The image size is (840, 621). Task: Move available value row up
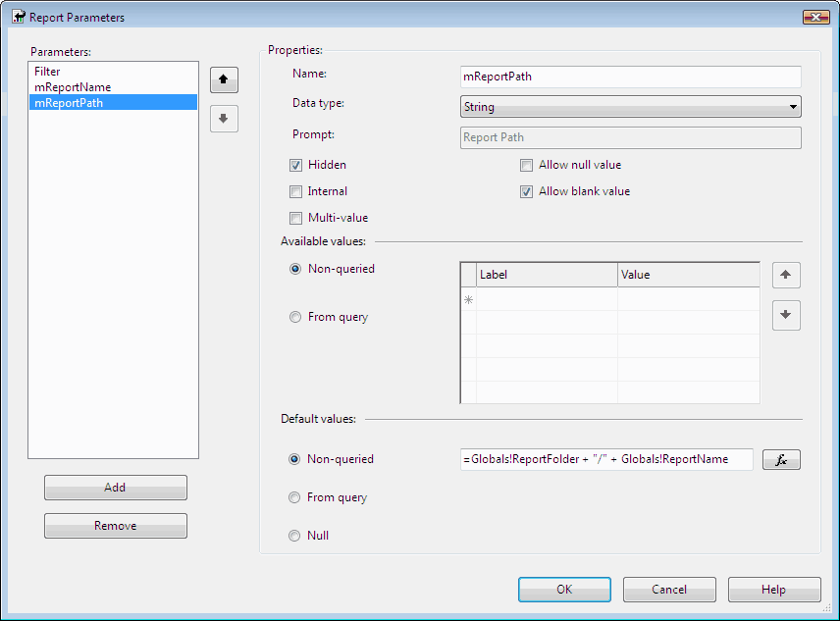click(x=786, y=276)
